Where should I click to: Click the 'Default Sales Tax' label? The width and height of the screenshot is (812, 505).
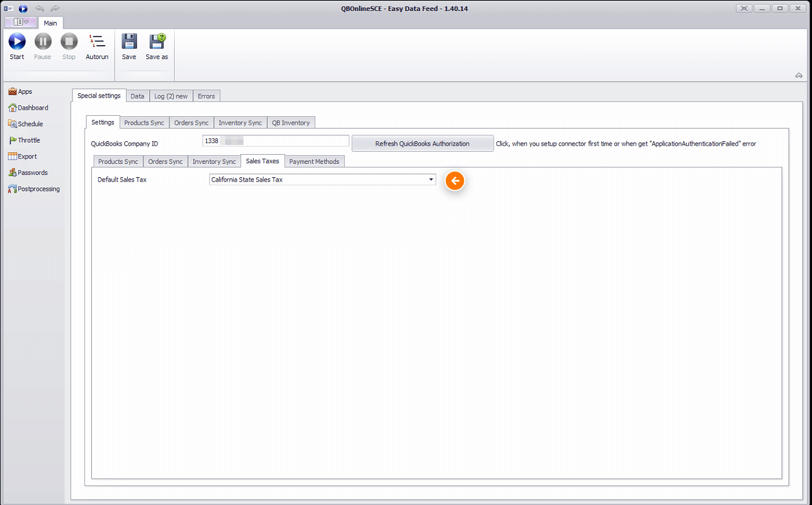pyautogui.click(x=122, y=180)
